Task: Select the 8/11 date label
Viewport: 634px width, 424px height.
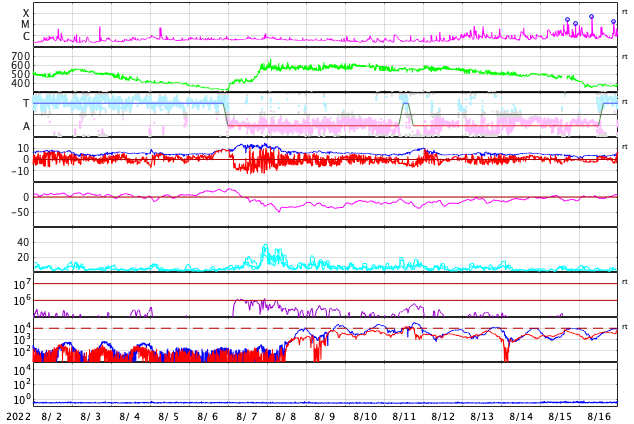Action: 404,417
